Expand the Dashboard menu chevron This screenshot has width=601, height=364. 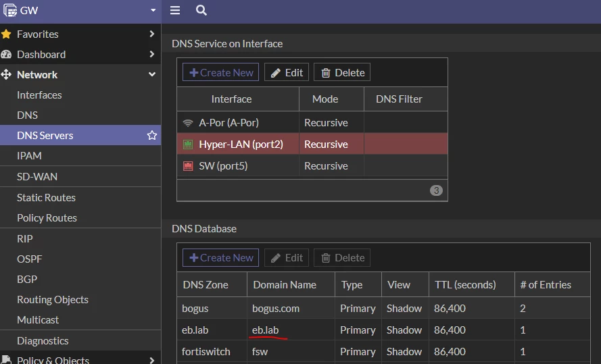[x=152, y=54]
